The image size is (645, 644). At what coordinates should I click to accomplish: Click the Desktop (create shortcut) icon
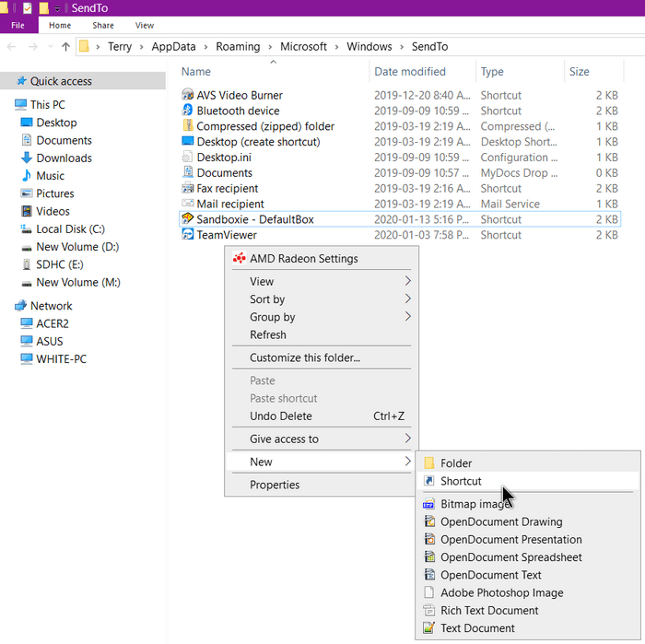pos(188,142)
